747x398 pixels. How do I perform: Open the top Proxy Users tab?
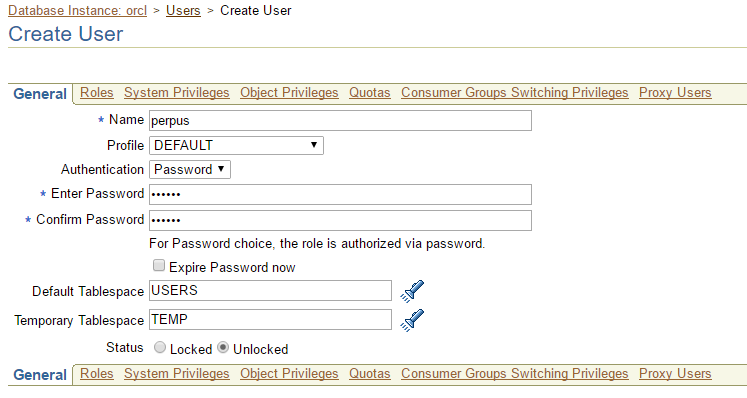[675, 92]
